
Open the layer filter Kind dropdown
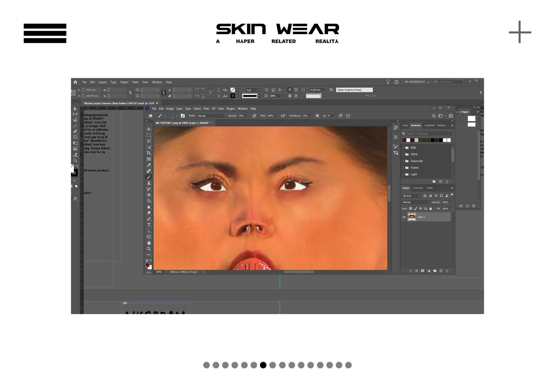click(411, 196)
